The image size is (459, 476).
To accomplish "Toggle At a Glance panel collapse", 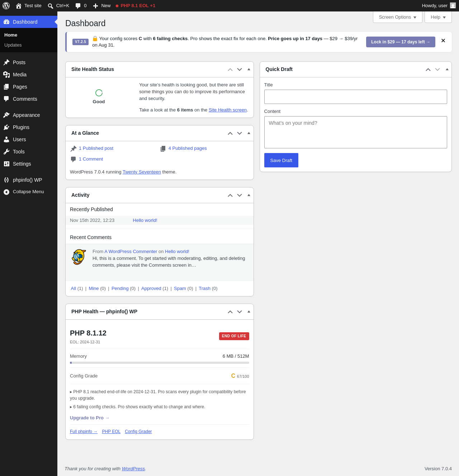I will [x=249, y=133].
